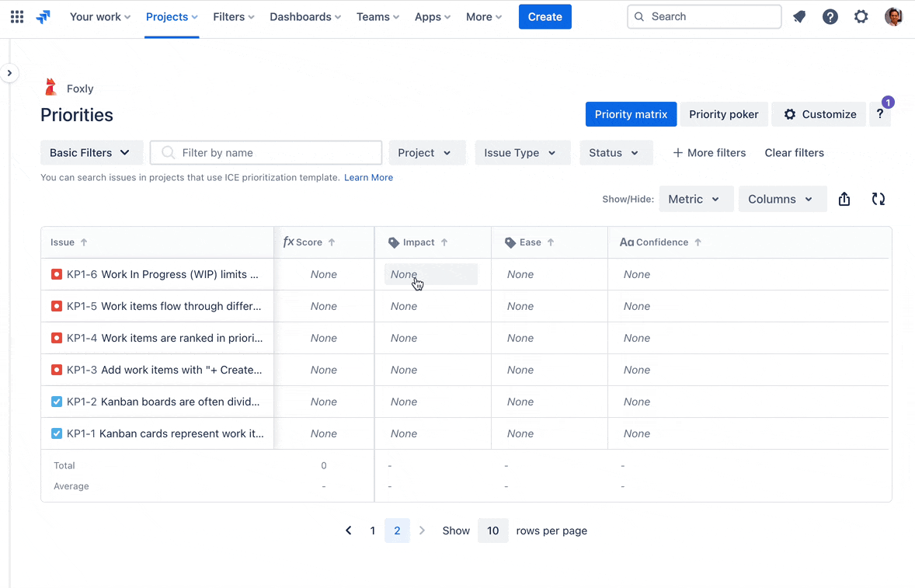Open the Teams menu
Screen dimensions: 915x588
tap(377, 17)
